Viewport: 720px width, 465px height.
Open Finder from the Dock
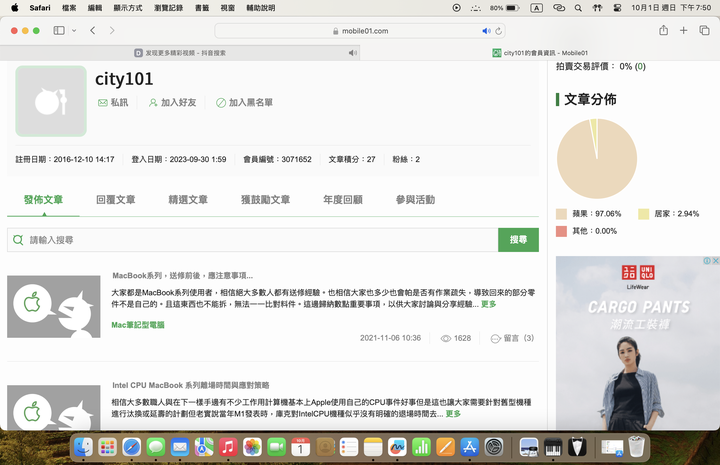pos(83,447)
